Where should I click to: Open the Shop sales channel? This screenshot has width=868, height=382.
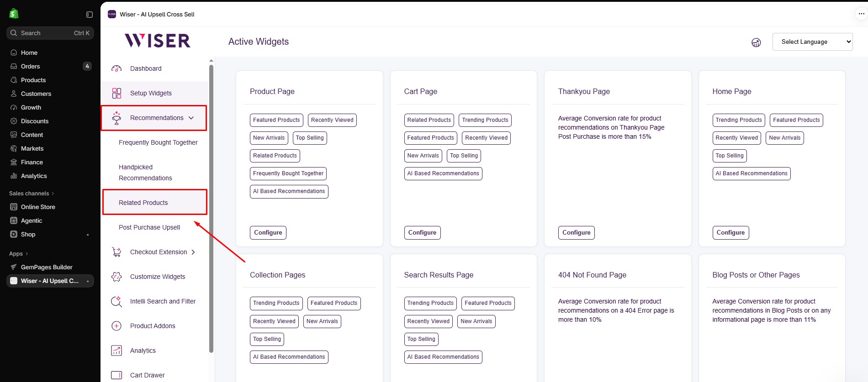[x=28, y=234]
